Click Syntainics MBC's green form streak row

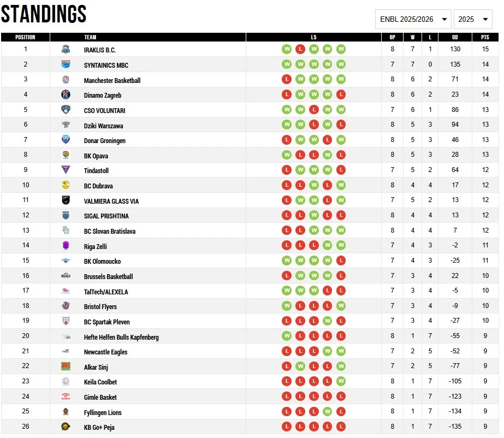coord(313,64)
